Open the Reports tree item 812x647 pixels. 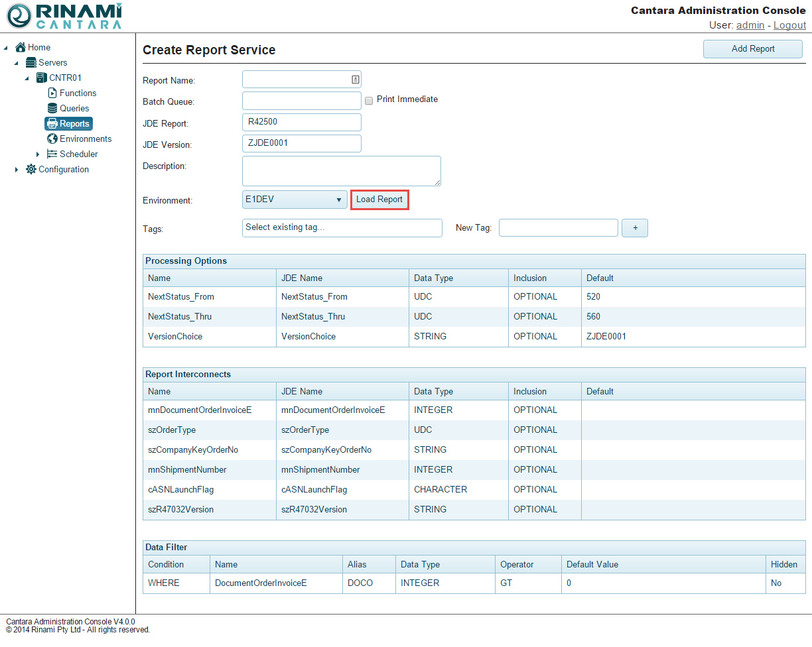(x=69, y=123)
